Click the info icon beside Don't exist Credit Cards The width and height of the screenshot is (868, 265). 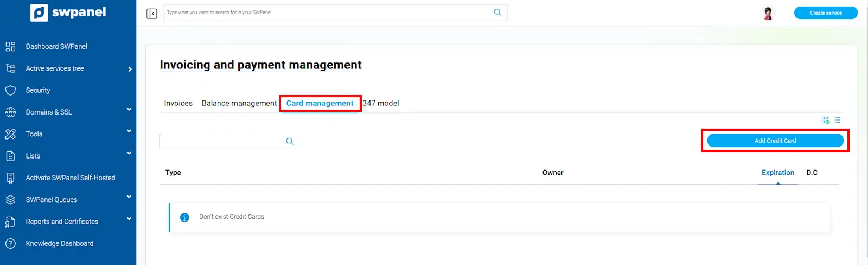click(x=184, y=217)
